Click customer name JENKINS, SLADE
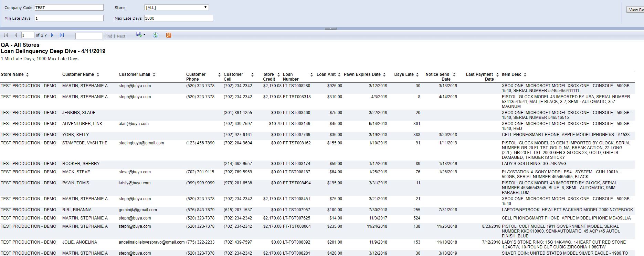Screen dimensions: 644x256 click(x=79, y=113)
